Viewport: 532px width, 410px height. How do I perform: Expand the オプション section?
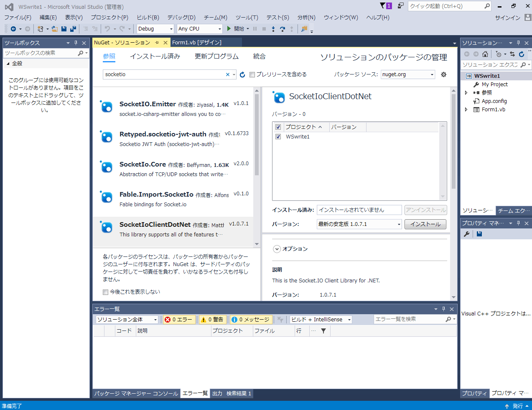277,249
